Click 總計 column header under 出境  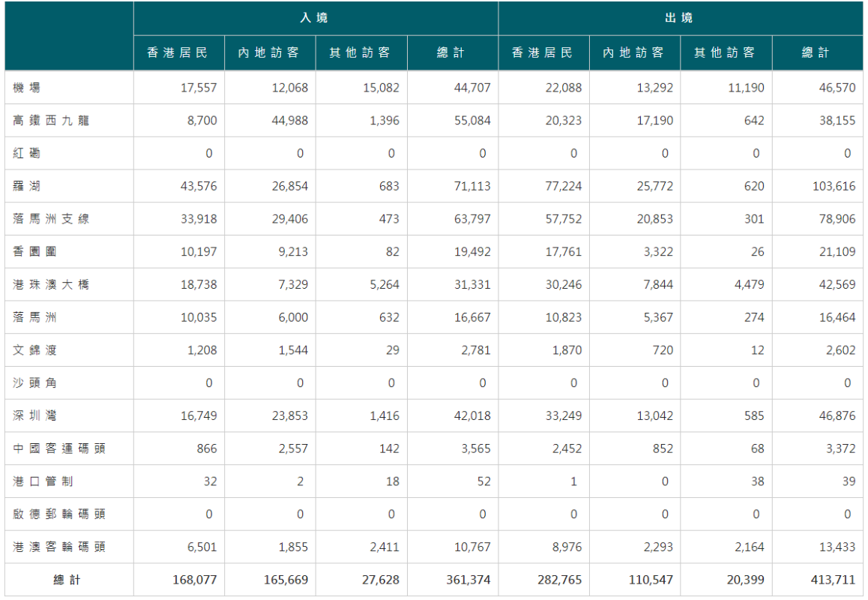click(x=816, y=53)
